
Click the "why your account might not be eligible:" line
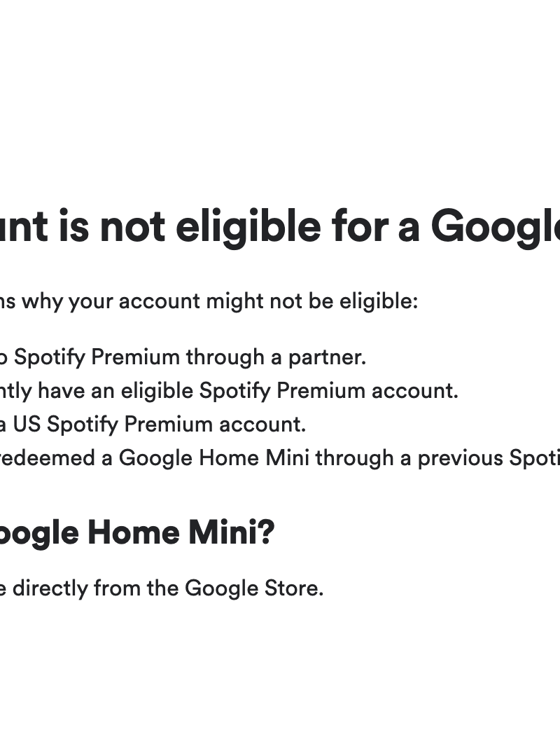pos(210,301)
